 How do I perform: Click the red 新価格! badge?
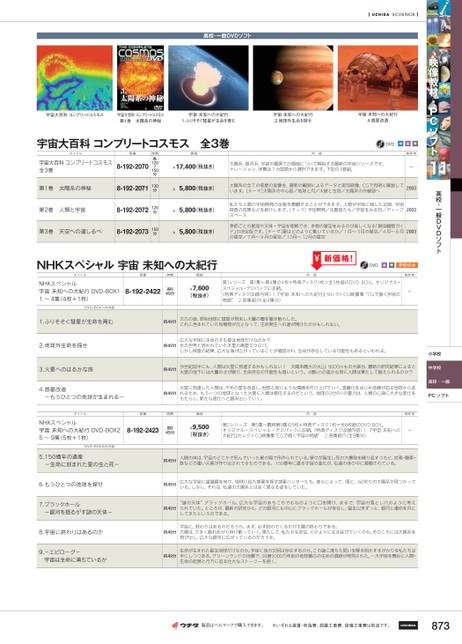(x=334, y=259)
